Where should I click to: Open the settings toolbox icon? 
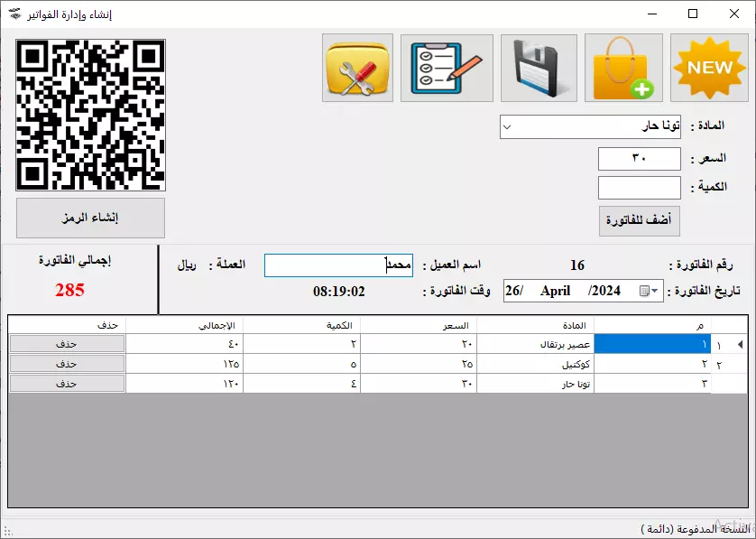pos(357,68)
